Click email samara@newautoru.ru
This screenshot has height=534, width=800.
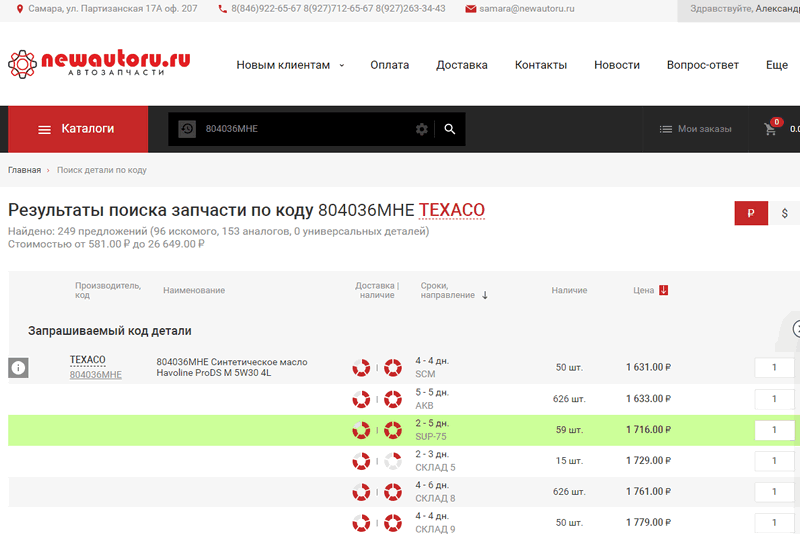(527, 9)
